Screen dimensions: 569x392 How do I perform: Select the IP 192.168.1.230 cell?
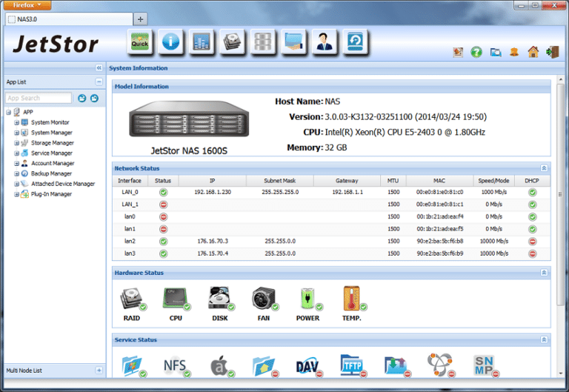pyautogui.click(x=213, y=192)
